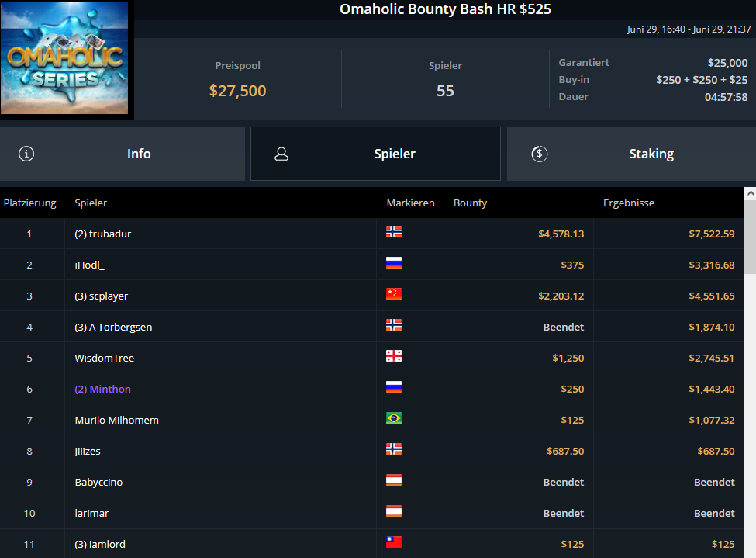Image resolution: width=756 pixels, height=558 pixels.
Task: Click the Markieren column header
Action: tap(410, 203)
